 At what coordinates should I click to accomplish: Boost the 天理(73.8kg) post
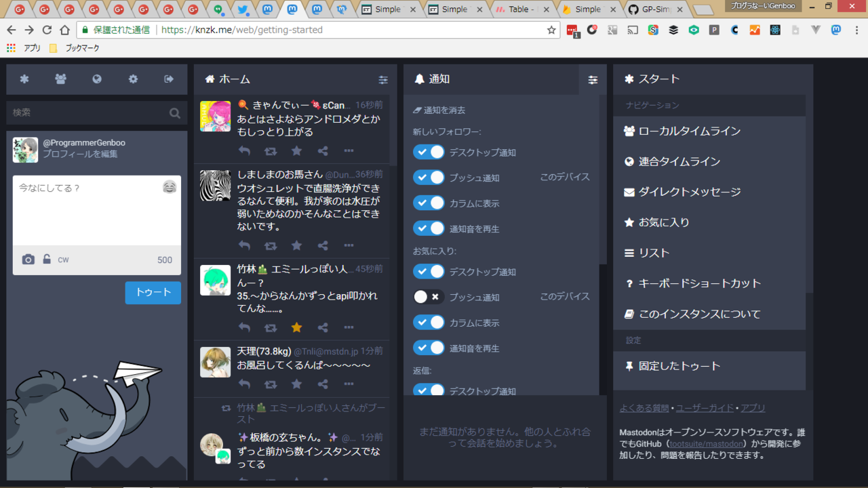click(x=271, y=384)
